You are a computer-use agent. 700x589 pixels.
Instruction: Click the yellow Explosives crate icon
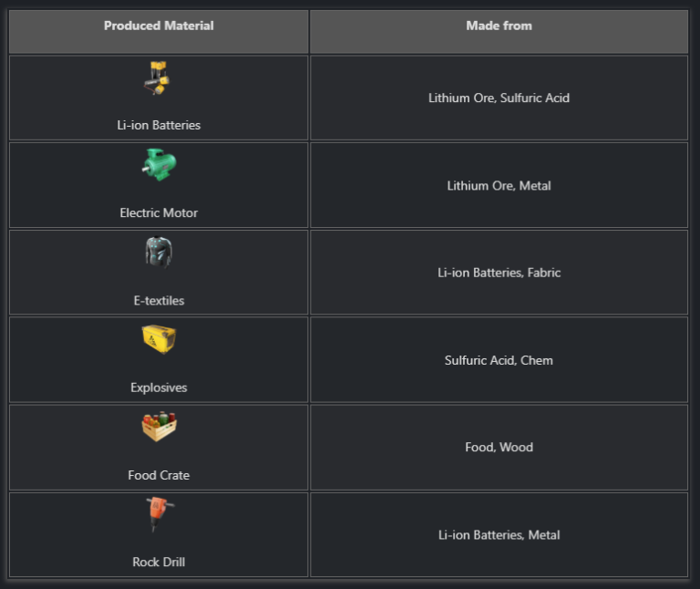(159, 339)
